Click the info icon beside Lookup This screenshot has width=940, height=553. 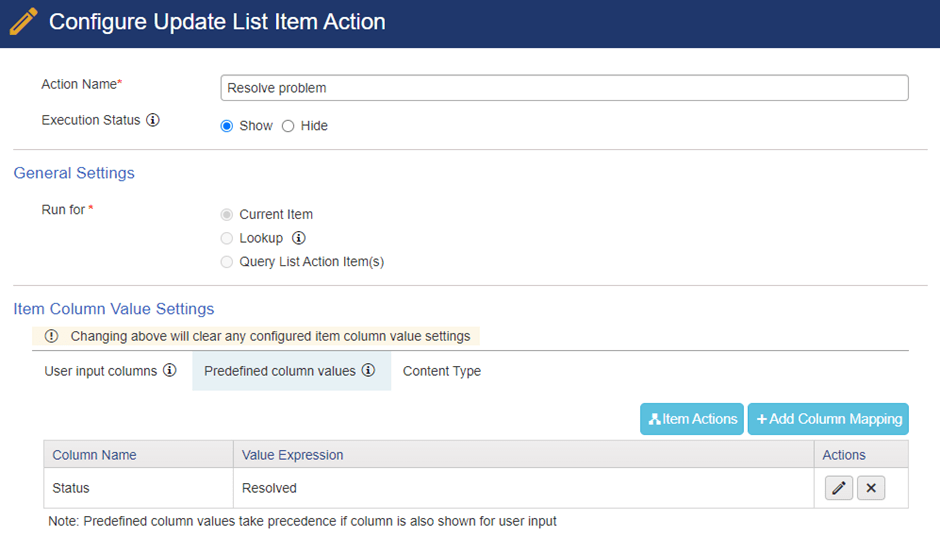299,238
